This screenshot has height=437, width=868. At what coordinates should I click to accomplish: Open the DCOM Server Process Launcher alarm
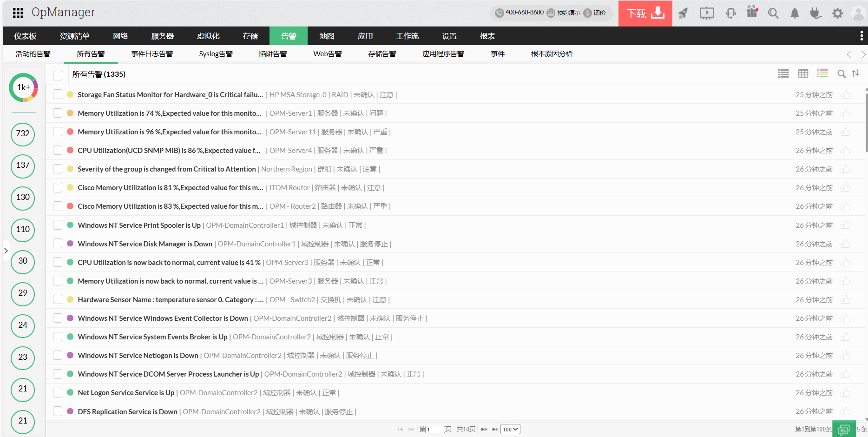tap(168, 374)
